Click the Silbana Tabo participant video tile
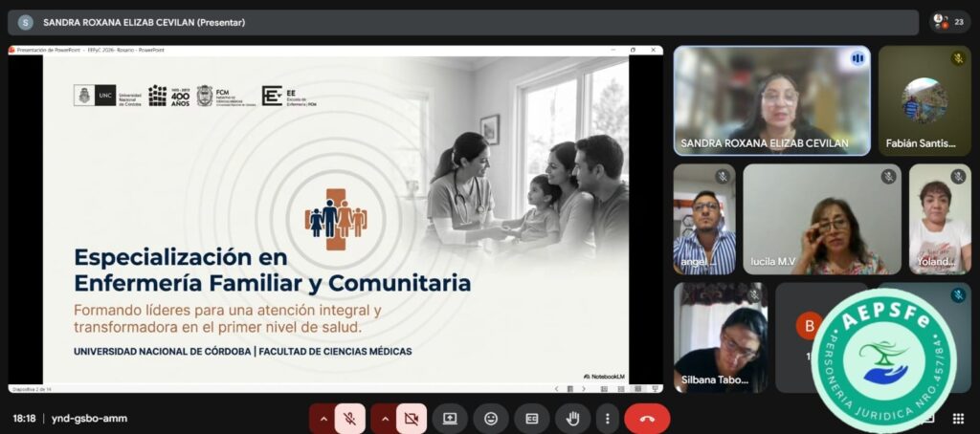The width and height of the screenshot is (980, 434). [720, 336]
